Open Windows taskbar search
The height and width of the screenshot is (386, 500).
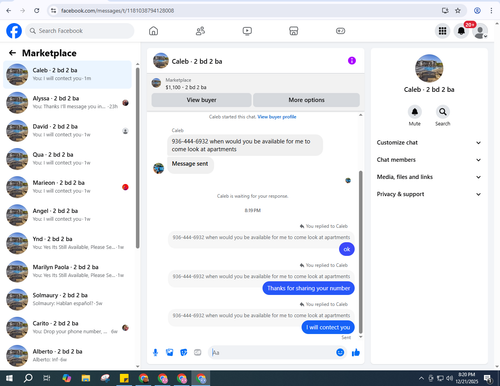click(28, 378)
